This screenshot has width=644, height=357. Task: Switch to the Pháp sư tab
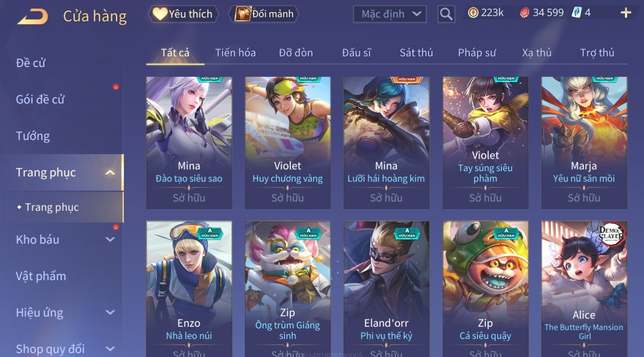tap(477, 53)
